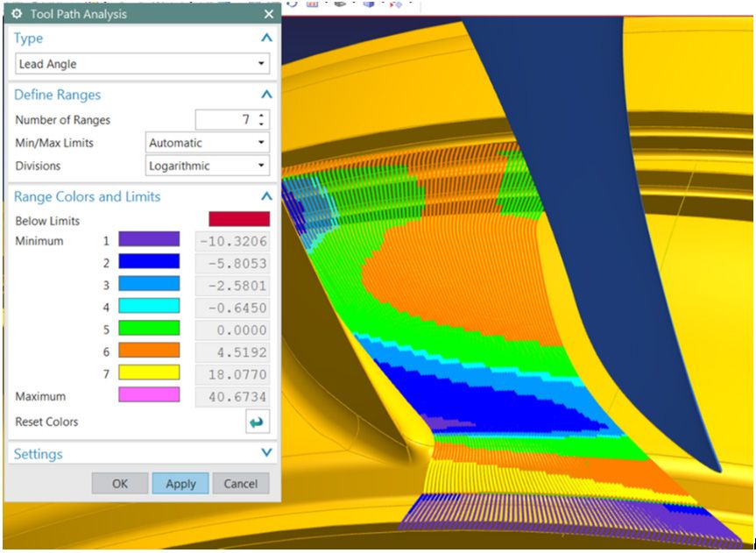Viewport: 756px width, 553px height.
Task: Click the 40.6734 maximum limit value
Action: click(x=232, y=397)
